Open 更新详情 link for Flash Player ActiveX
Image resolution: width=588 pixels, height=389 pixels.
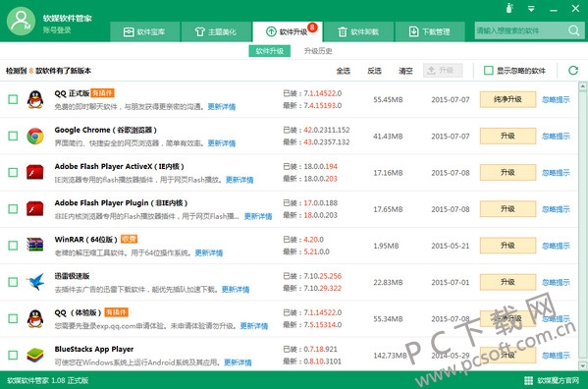coord(240,180)
